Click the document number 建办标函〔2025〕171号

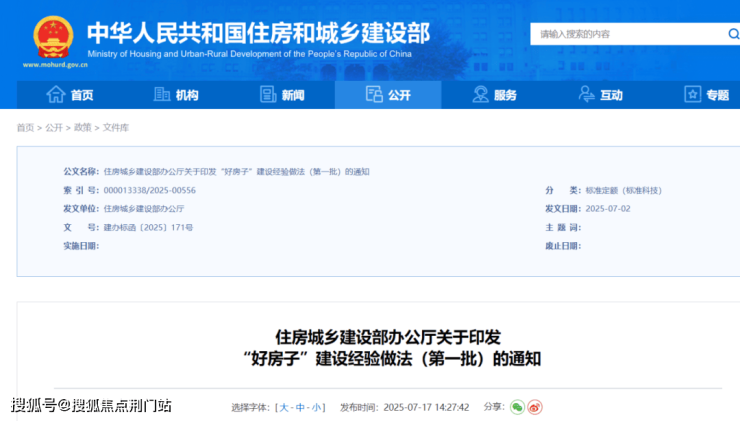[148, 227]
